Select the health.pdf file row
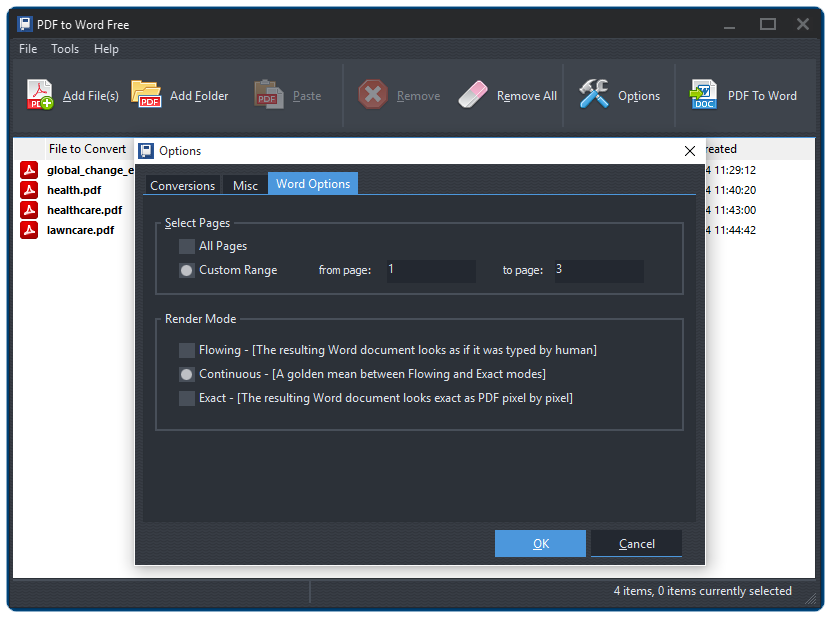 [74, 190]
